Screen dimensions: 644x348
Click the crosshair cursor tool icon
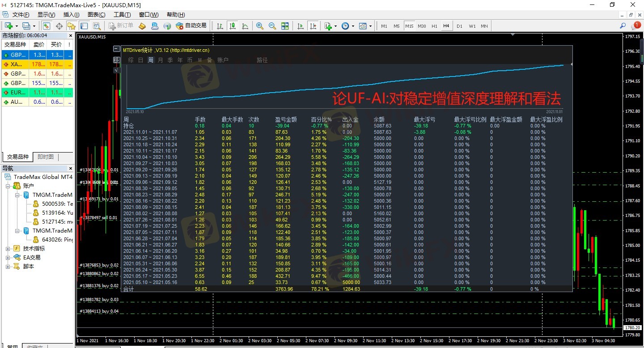pos(59,26)
